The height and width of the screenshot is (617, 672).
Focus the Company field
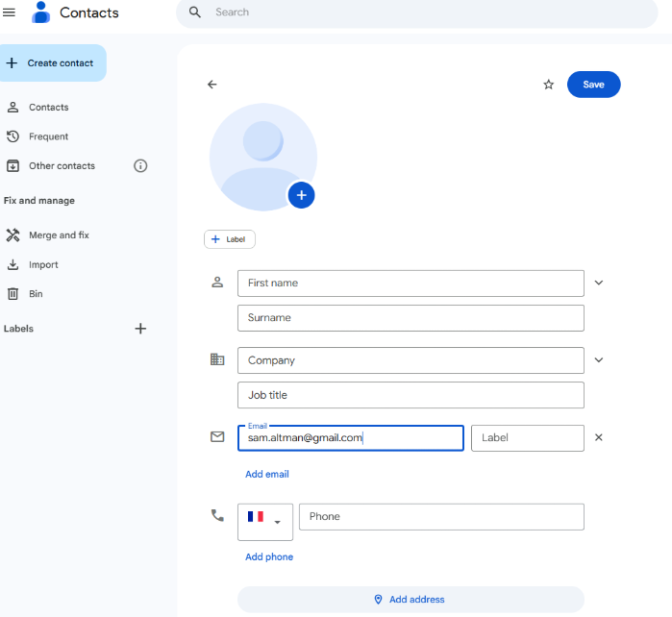[x=411, y=360]
